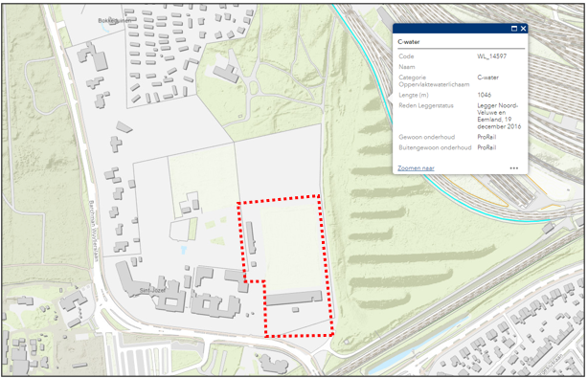
Task: Click the Lengte value 1046
Action: pyautogui.click(x=485, y=95)
